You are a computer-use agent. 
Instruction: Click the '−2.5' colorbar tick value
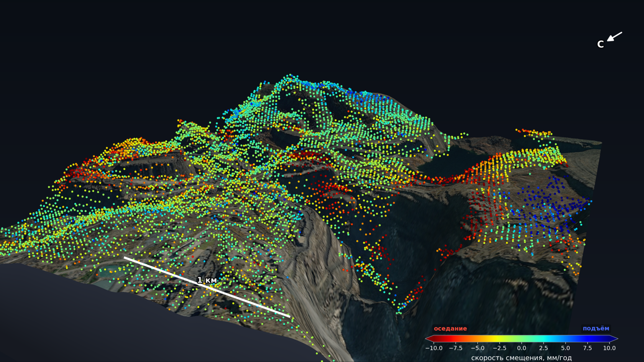pyautogui.click(x=499, y=348)
